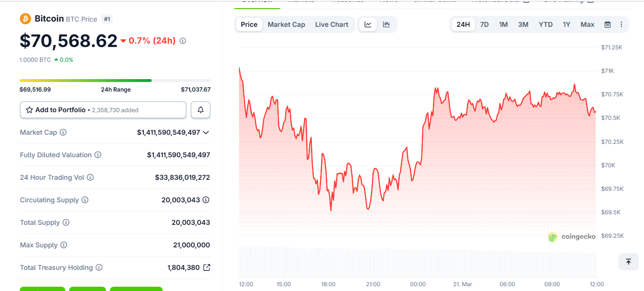Switch to the Live Chart tab
The width and height of the screenshot is (644, 291).
point(332,24)
